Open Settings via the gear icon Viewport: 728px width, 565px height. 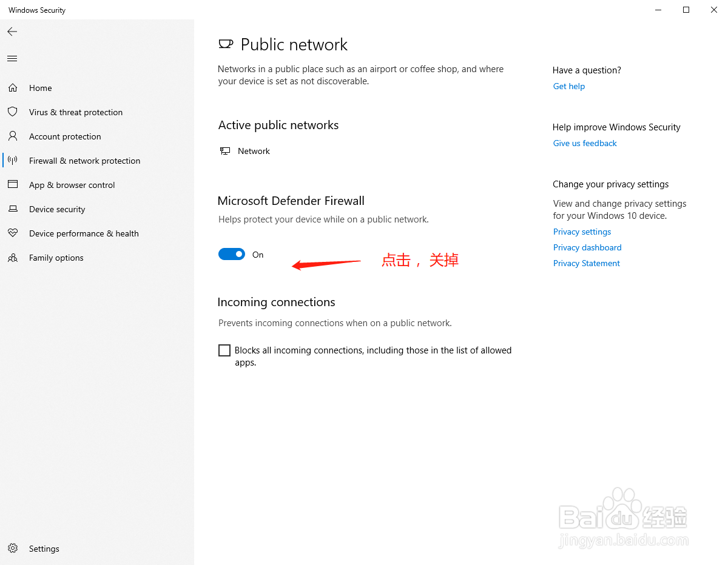12,549
